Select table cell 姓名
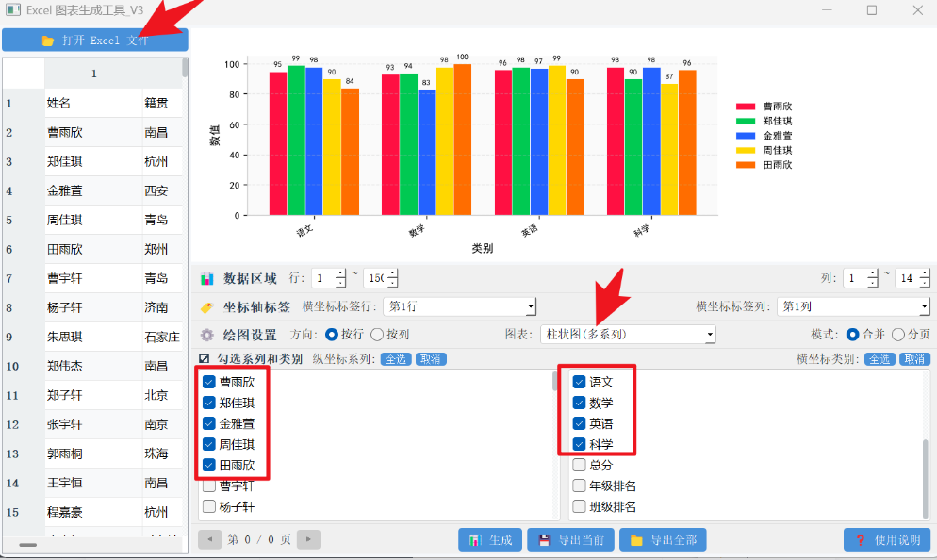This screenshot has height=560, width=937. [x=94, y=104]
